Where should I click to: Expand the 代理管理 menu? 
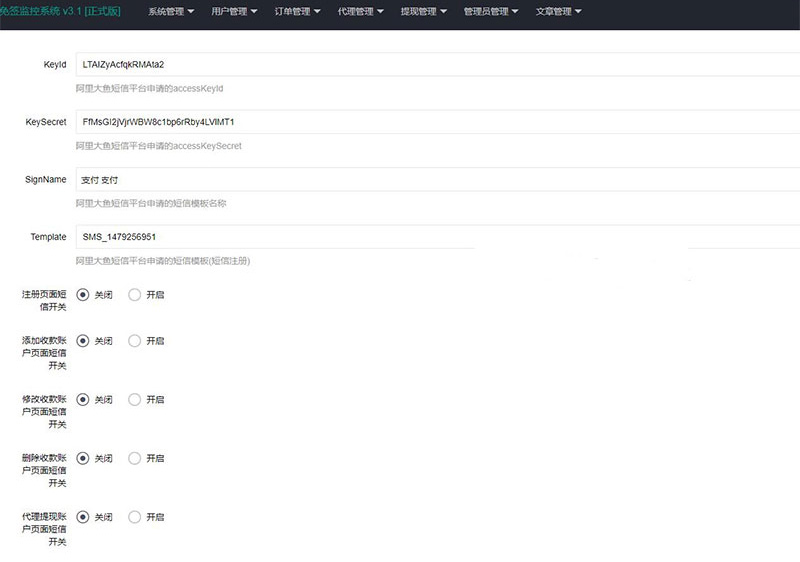(x=360, y=12)
